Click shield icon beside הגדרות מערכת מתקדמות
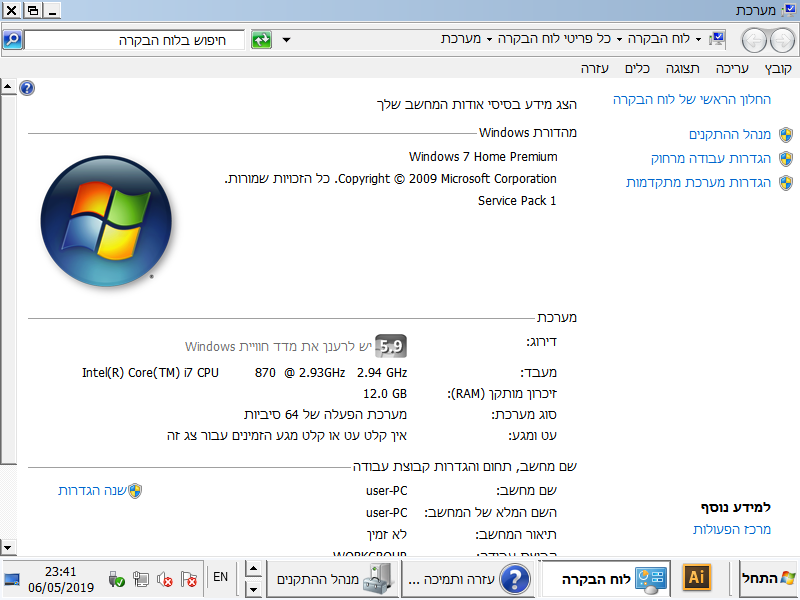Viewport: 800px width, 600px height. 786,183
